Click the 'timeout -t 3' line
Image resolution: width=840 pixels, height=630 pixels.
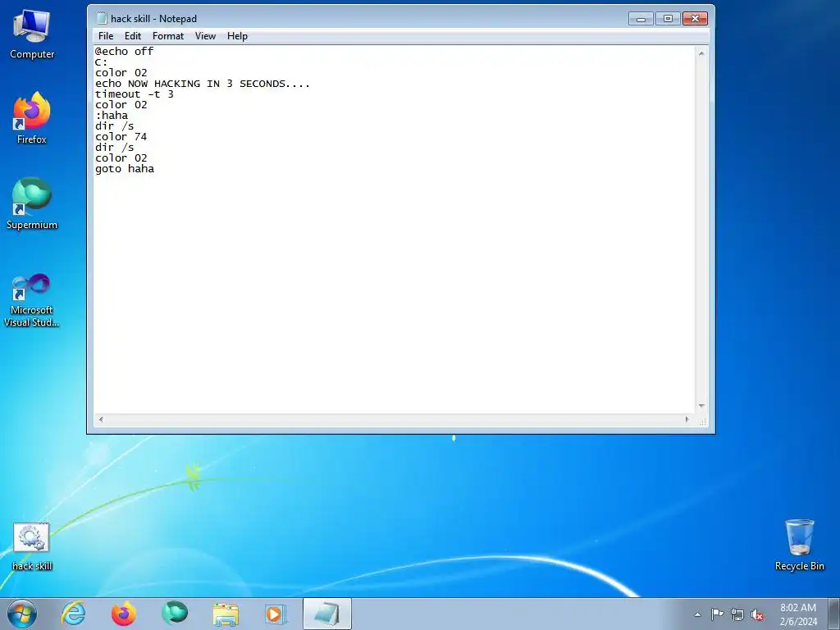coord(135,94)
